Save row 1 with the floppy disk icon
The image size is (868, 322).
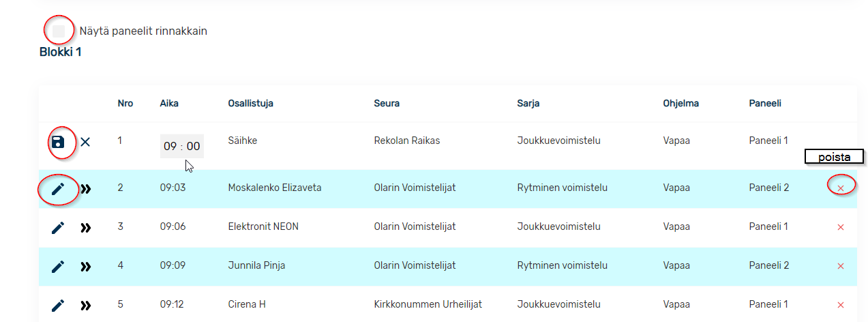click(58, 142)
